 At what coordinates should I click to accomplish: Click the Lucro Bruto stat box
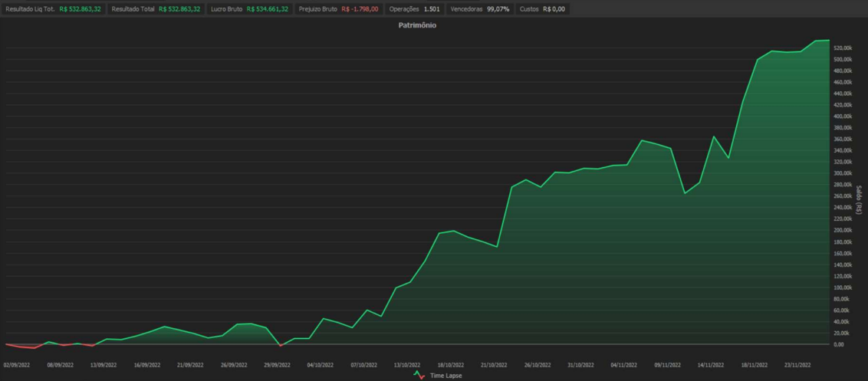pos(249,9)
